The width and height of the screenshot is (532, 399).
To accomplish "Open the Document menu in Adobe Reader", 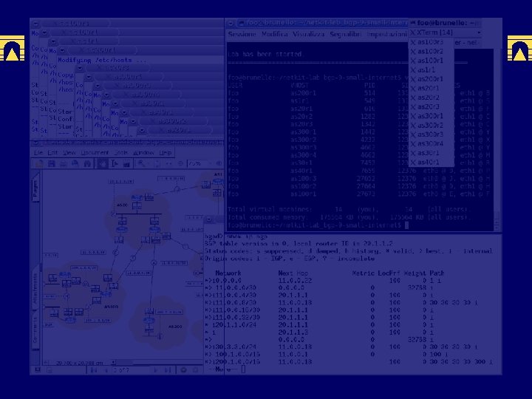I will pyautogui.click(x=95, y=153).
